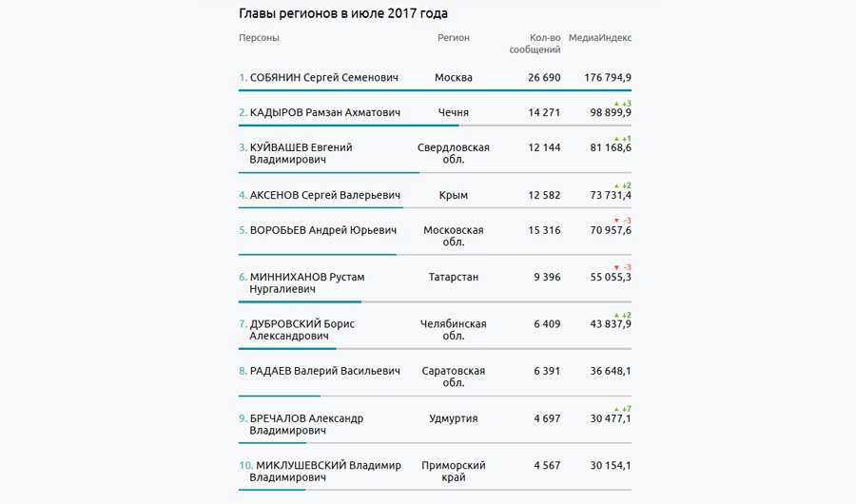Click the green up arrow in Aksenov's row
856x504 pixels.
616,185
